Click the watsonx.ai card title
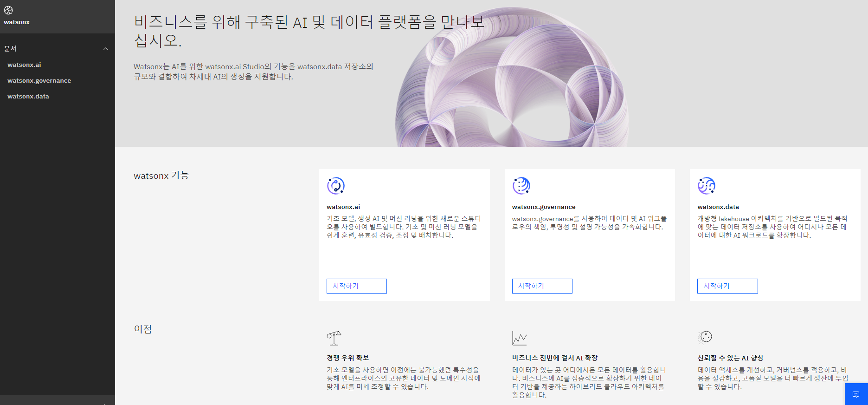Image resolution: width=868 pixels, height=405 pixels. 343,207
